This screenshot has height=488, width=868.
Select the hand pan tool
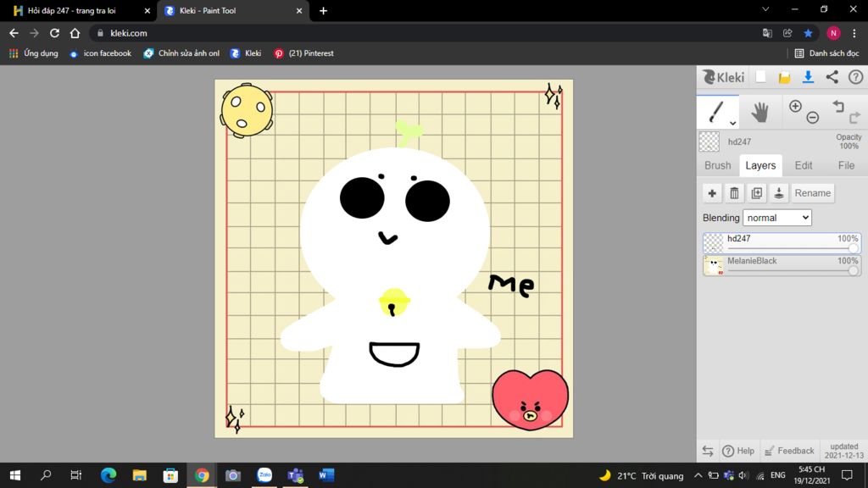click(760, 112)
